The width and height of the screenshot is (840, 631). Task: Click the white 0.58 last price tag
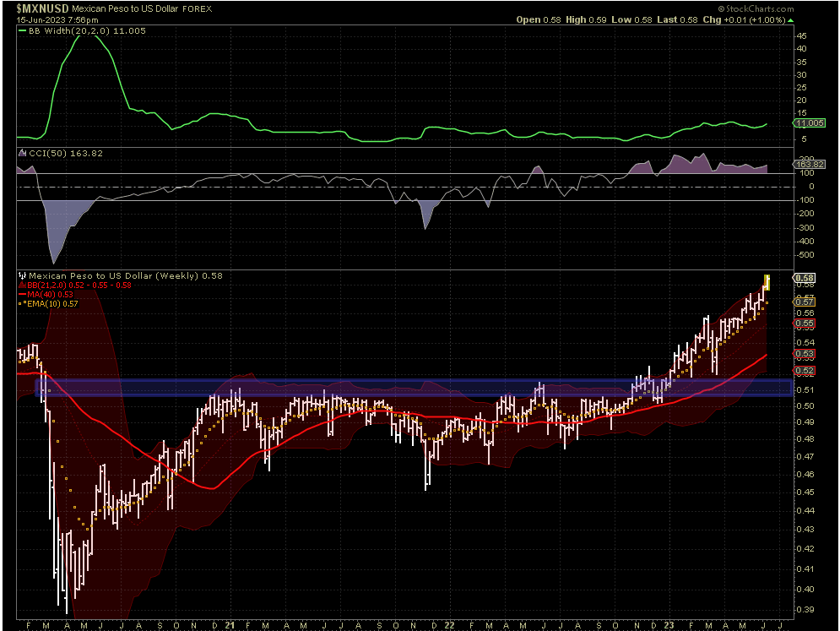click(805, 278)
